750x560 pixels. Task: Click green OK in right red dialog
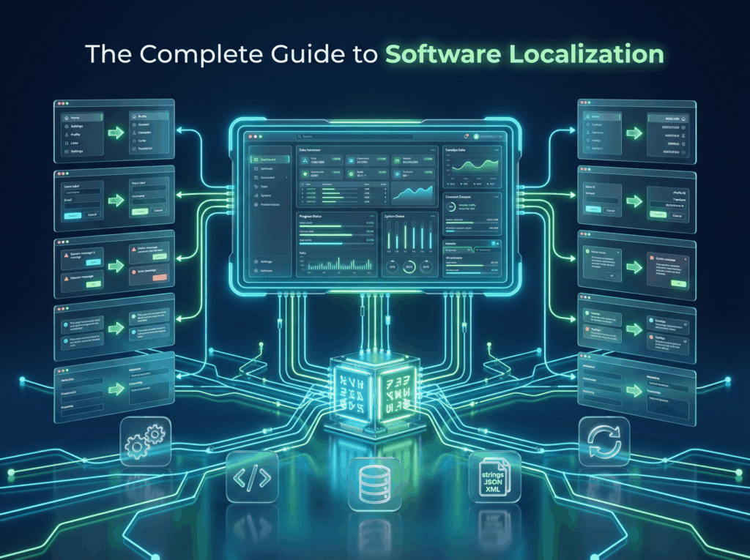(x=679, y=283)
